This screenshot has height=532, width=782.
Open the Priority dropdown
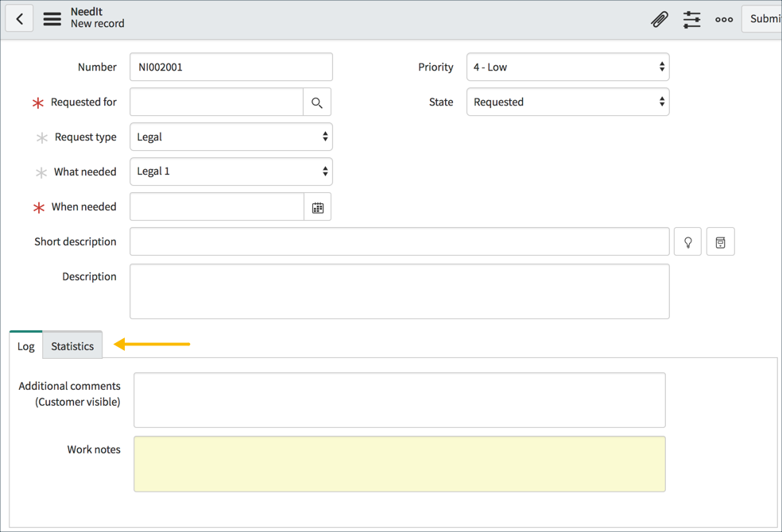[567, 67]
